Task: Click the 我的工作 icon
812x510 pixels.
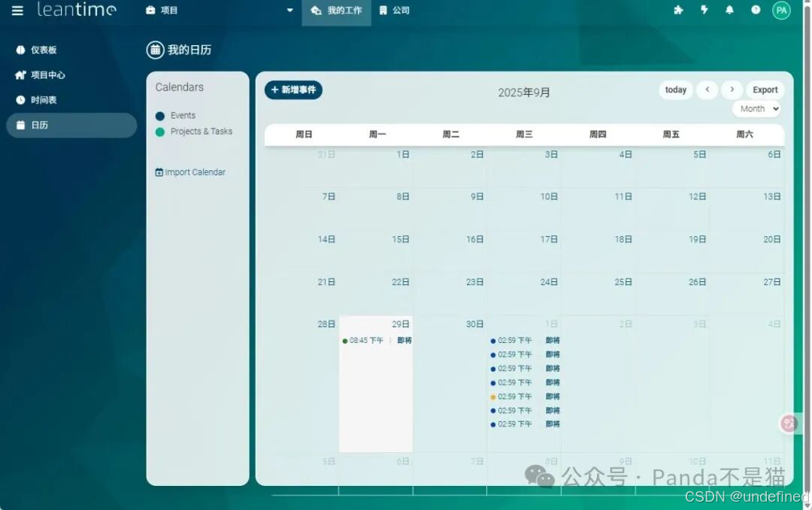Action: click(316, 11)
